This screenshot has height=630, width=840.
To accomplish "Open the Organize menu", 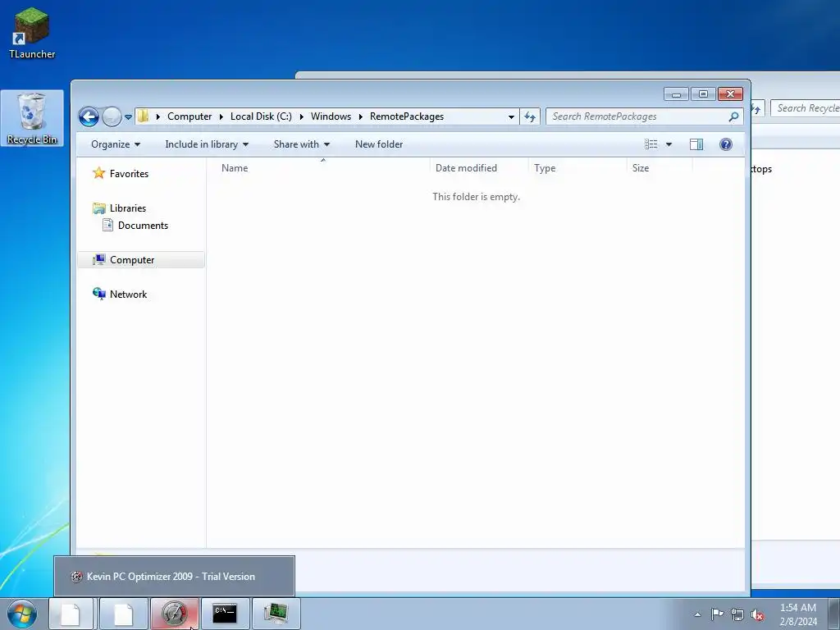I will point(115,144).
